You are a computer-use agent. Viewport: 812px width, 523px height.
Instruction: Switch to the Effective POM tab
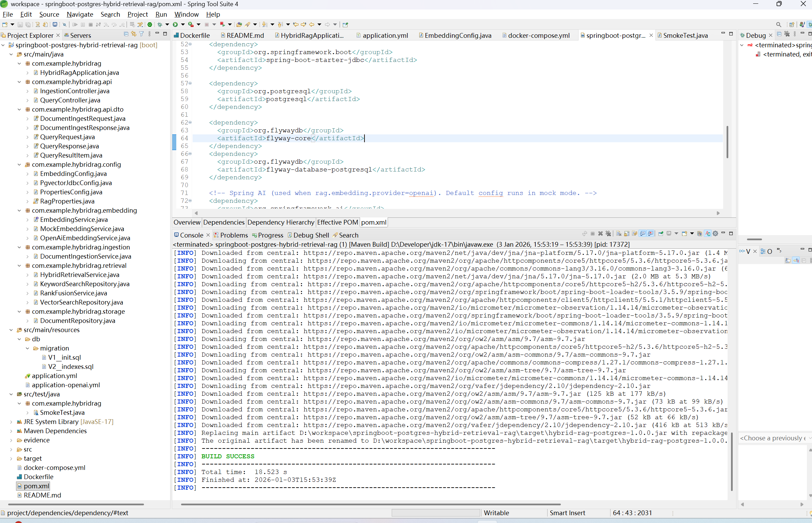(337, 222)
